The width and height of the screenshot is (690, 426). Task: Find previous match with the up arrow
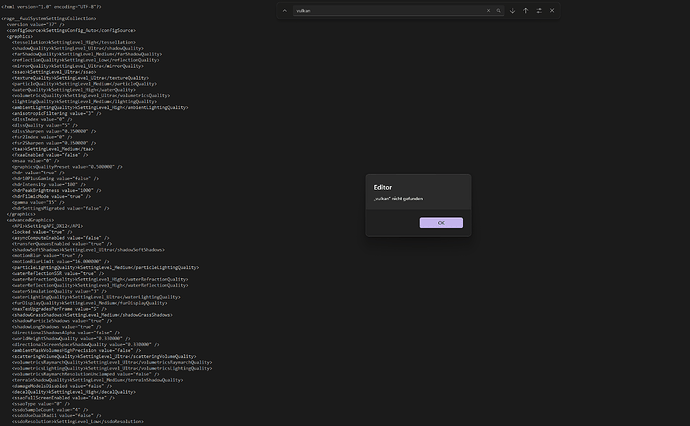526,11
